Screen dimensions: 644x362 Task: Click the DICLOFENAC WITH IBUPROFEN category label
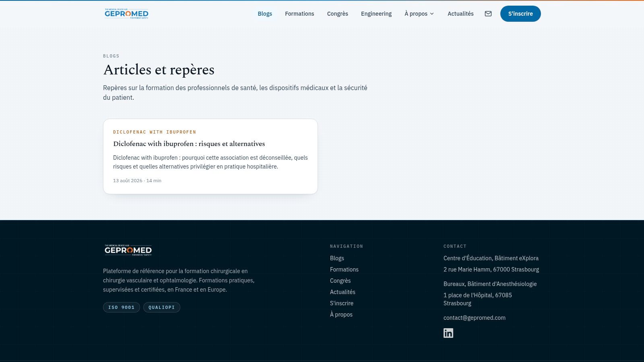coord(155,132)
